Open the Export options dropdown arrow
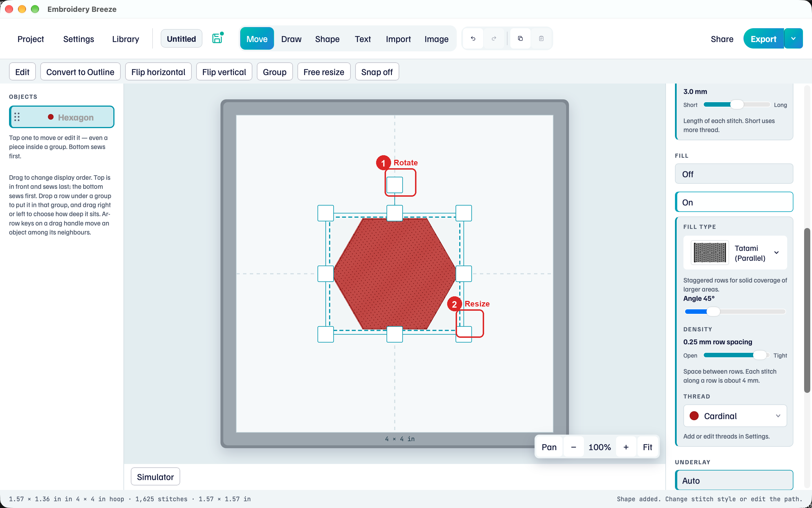This screenshot has height=508, width=812. tap(793, 39)
